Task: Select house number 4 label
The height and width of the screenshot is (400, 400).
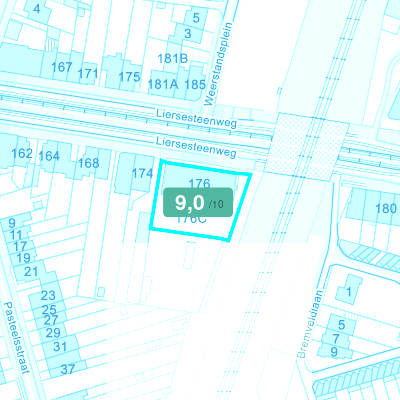Action: [x=37, y=9]
